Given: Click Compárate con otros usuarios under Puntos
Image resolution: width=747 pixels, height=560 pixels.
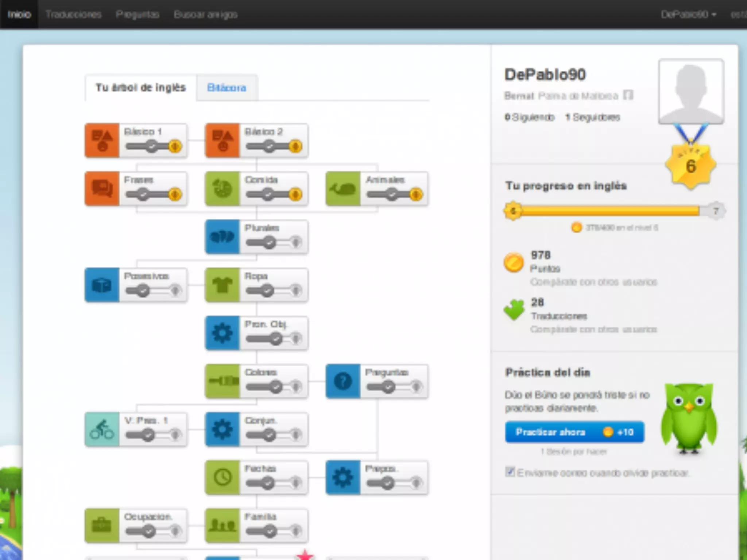Looking at the screenshot, I should [593, 282].
